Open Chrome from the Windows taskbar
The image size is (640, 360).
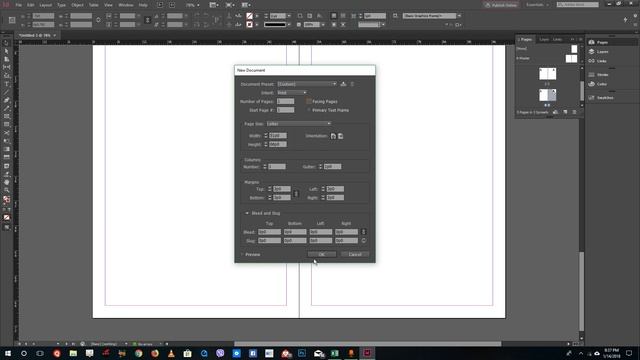tap(138, 353)
